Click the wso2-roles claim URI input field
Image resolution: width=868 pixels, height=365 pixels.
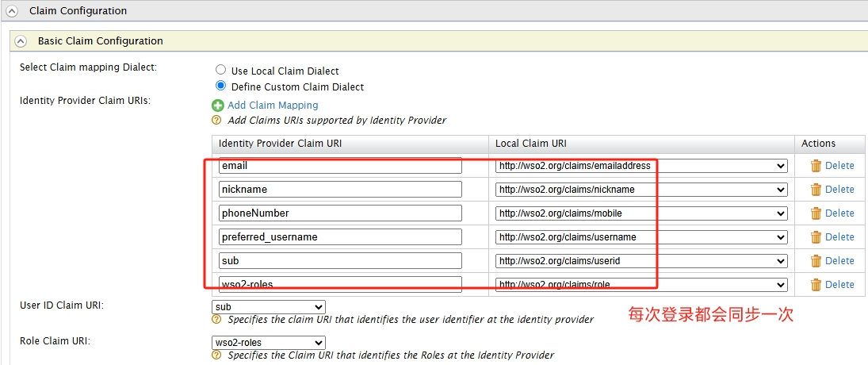click(340, 284)
